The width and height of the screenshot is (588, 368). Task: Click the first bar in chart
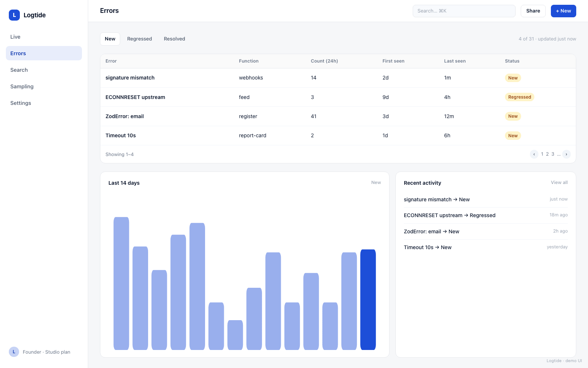(121, 283)
